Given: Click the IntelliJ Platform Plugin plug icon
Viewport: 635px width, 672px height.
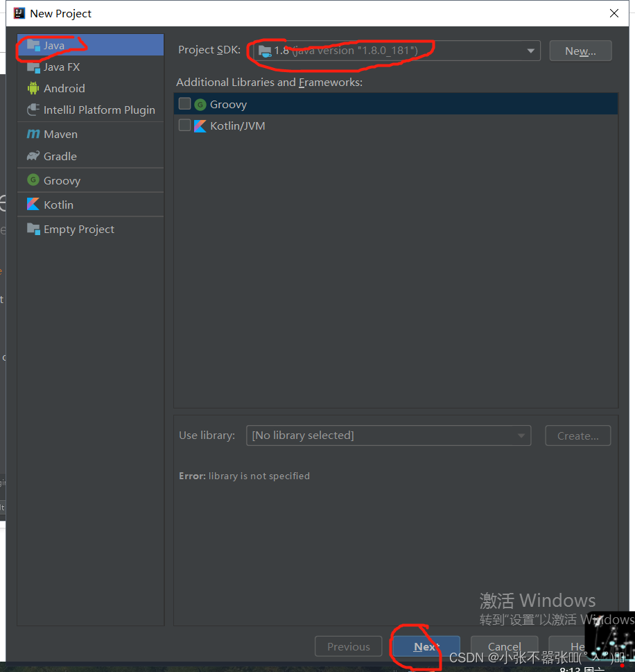Looking at the screenshot, I should tap(33, 110).
